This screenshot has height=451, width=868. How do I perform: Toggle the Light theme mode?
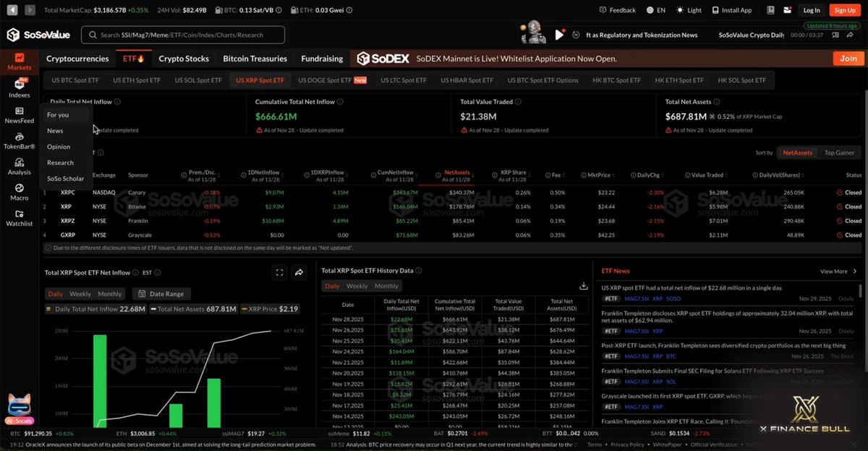pyautogui.click(x=689, y=10)
